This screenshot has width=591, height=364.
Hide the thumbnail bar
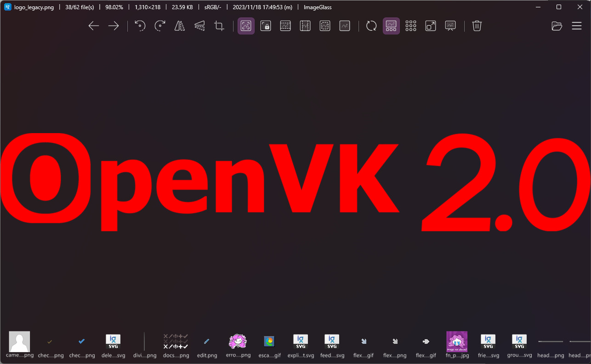[391, 26]
